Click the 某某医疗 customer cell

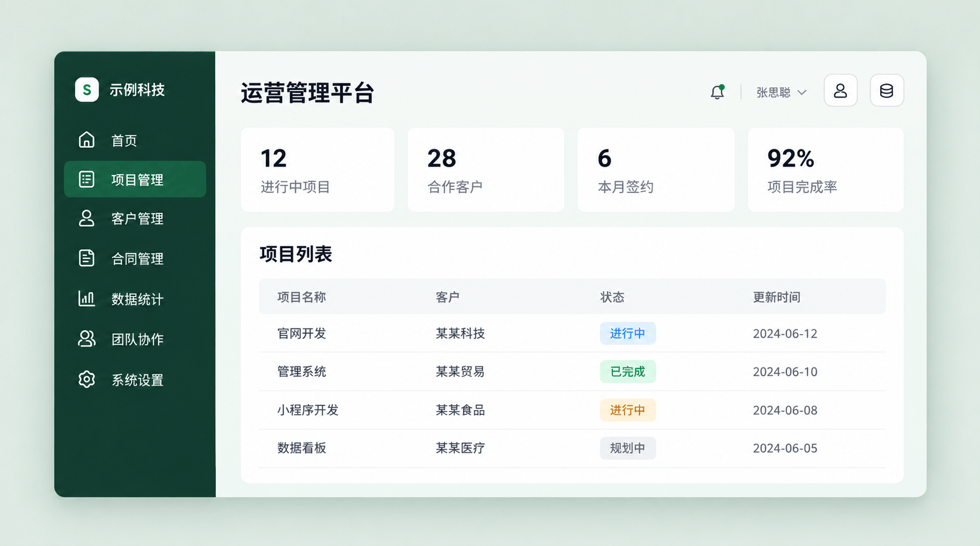(461, 448)
